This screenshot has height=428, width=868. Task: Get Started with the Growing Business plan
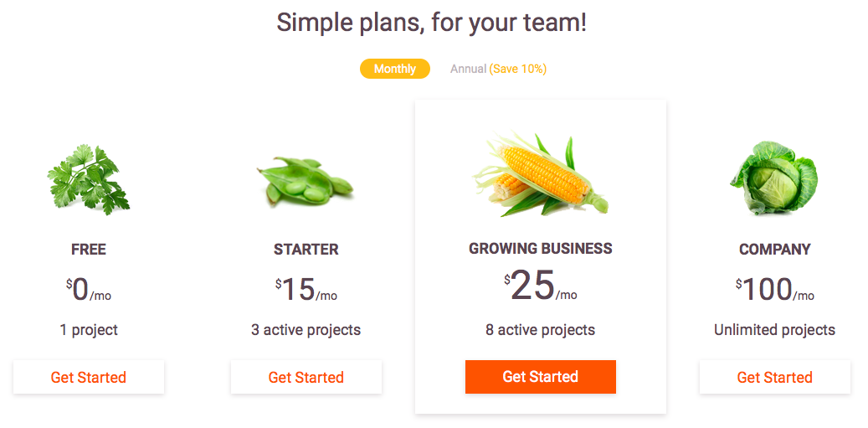click(x=540, y=377)
